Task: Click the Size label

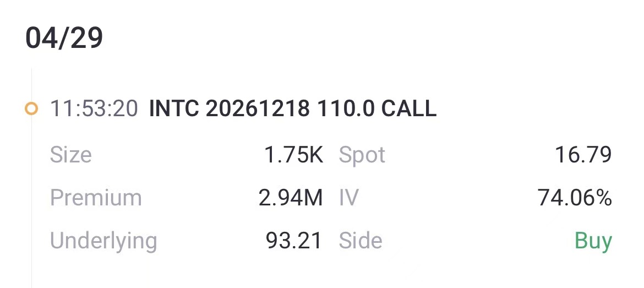Action: [x=70, y=155]
